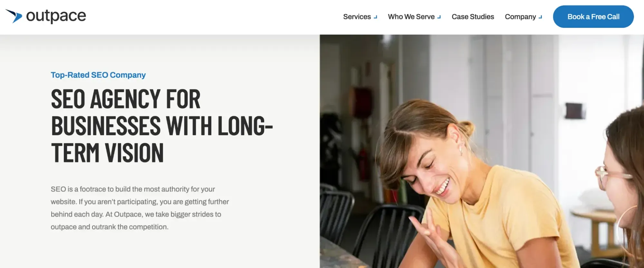Screen dimensions: 644x268
Task: Open the Services menu
Action: (357, 17)
